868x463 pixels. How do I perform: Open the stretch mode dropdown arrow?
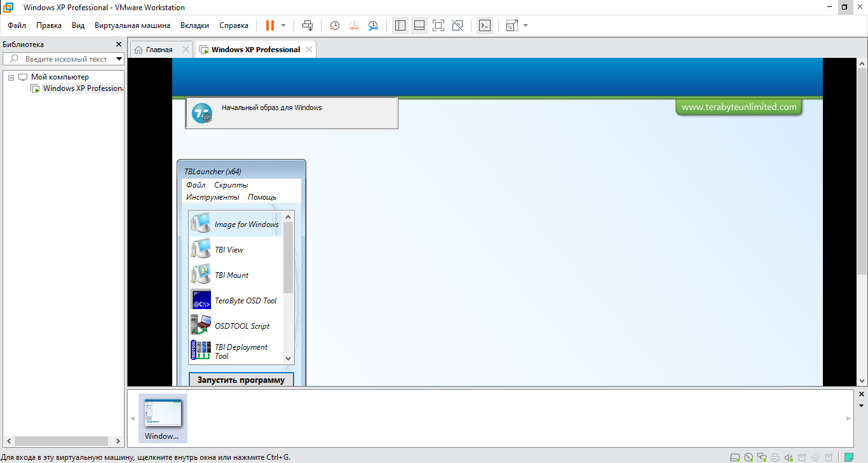525,25
